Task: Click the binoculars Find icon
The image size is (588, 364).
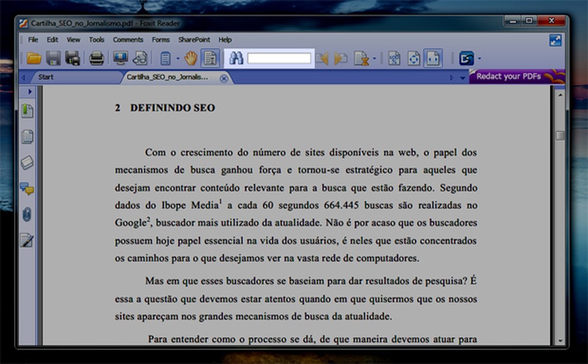Action: (236, 58)
